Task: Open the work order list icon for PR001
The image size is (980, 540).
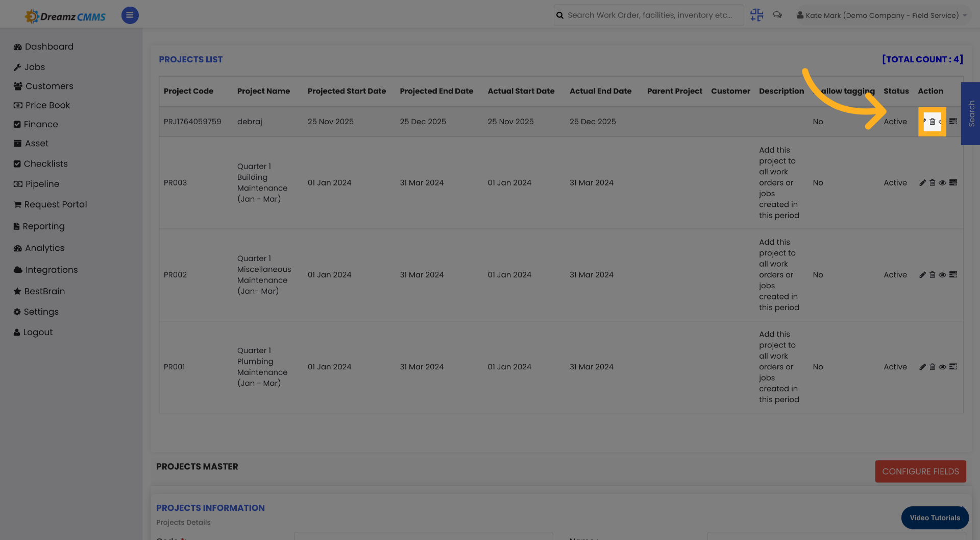Action: (953, 367)
